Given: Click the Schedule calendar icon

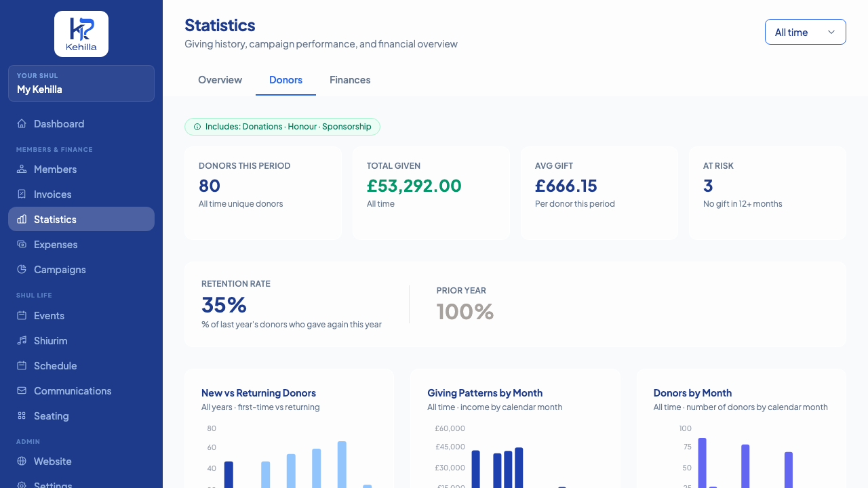Looking at the screenshot, I should pos(22,366).
